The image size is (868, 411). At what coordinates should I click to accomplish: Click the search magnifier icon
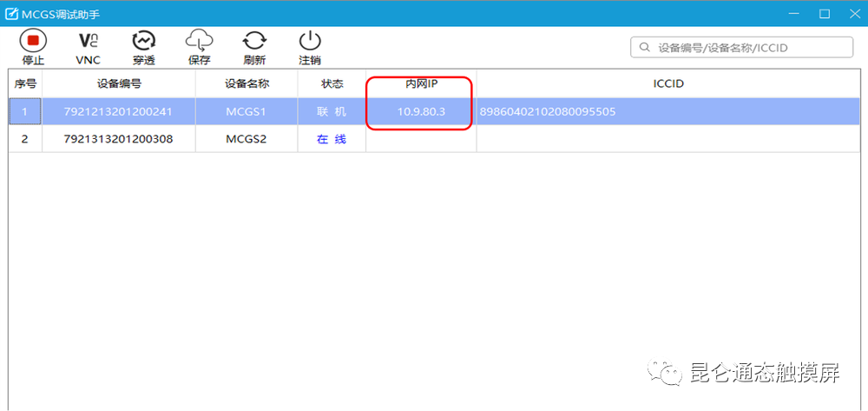point(644,48)
